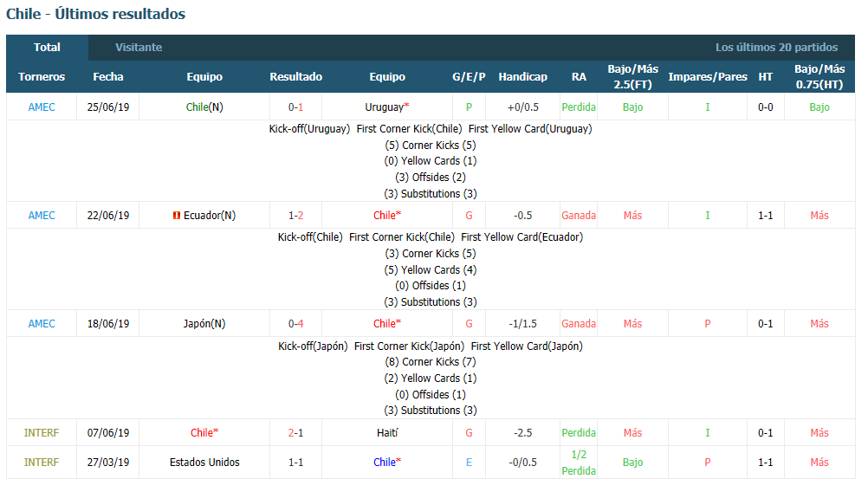The width and height of the screenshot is (868, 479).
Task: Click the Torneros column header
Action: (42, 77)
